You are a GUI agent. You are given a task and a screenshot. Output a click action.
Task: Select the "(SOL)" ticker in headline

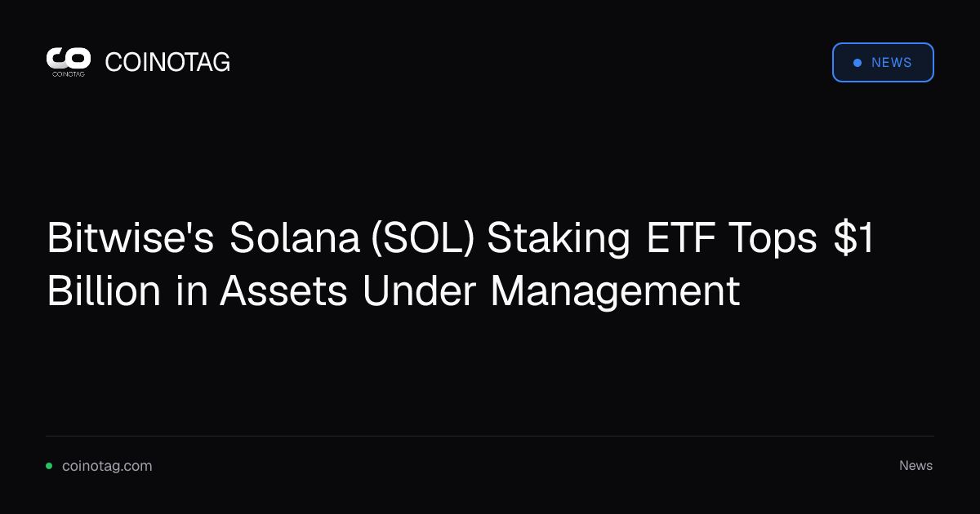click(x=422, y=239)
